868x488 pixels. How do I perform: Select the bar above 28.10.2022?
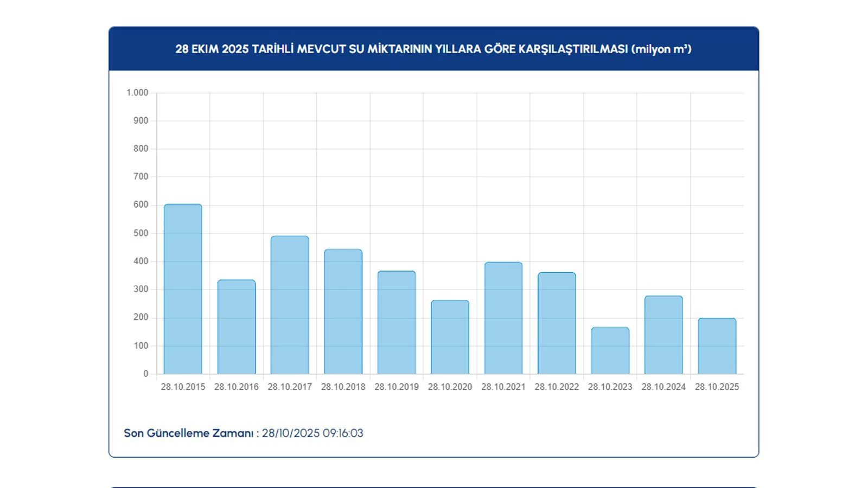(557, 323)
